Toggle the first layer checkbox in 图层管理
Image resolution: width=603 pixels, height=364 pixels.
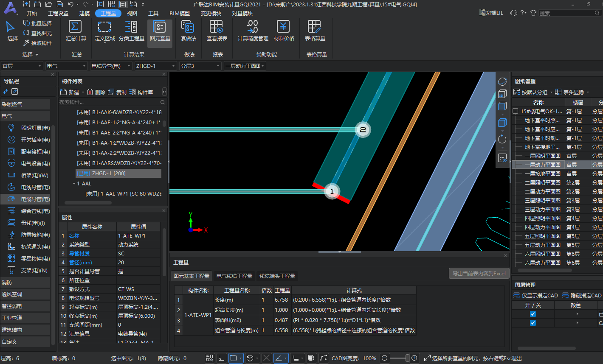coord(533,314)
